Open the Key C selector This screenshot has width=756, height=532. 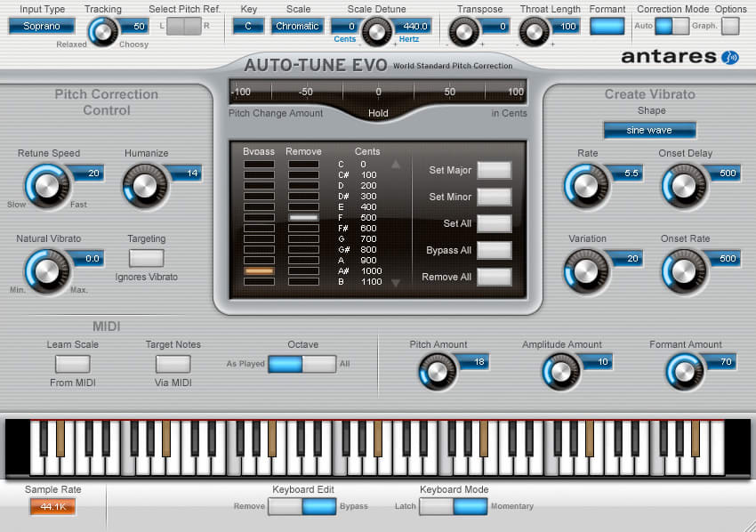point(248,26)
